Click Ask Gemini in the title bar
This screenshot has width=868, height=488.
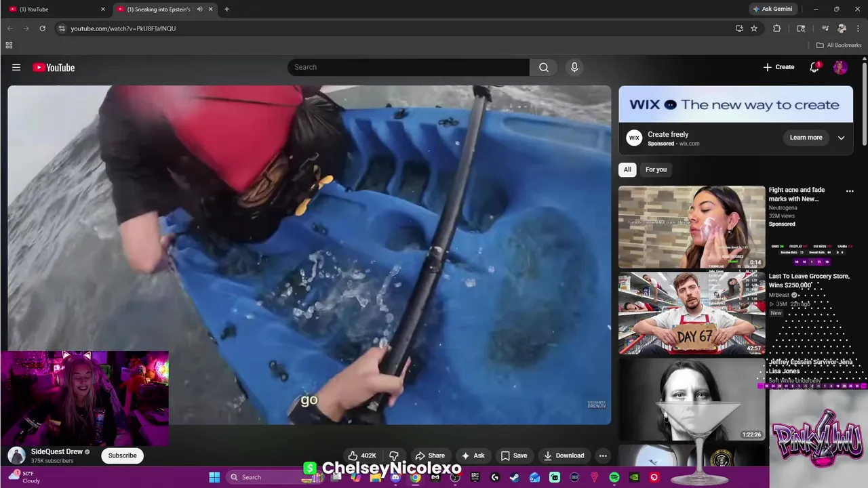[772, 9]
